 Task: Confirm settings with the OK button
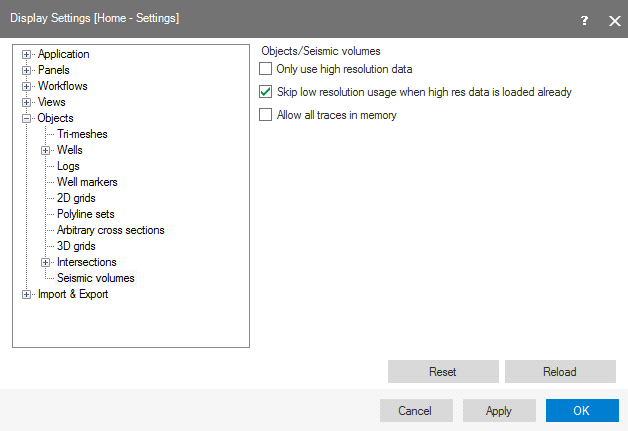tap(582, 411)
